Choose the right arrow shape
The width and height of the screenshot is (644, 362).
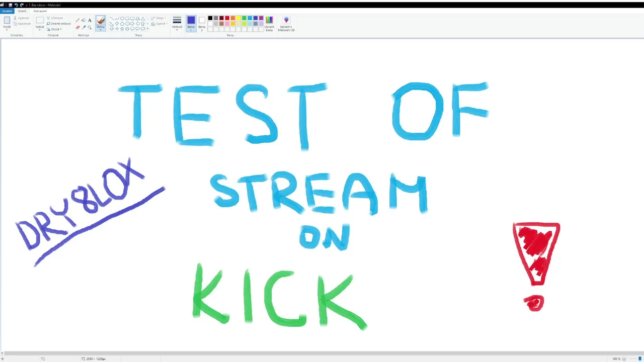(x=132, y=24)
